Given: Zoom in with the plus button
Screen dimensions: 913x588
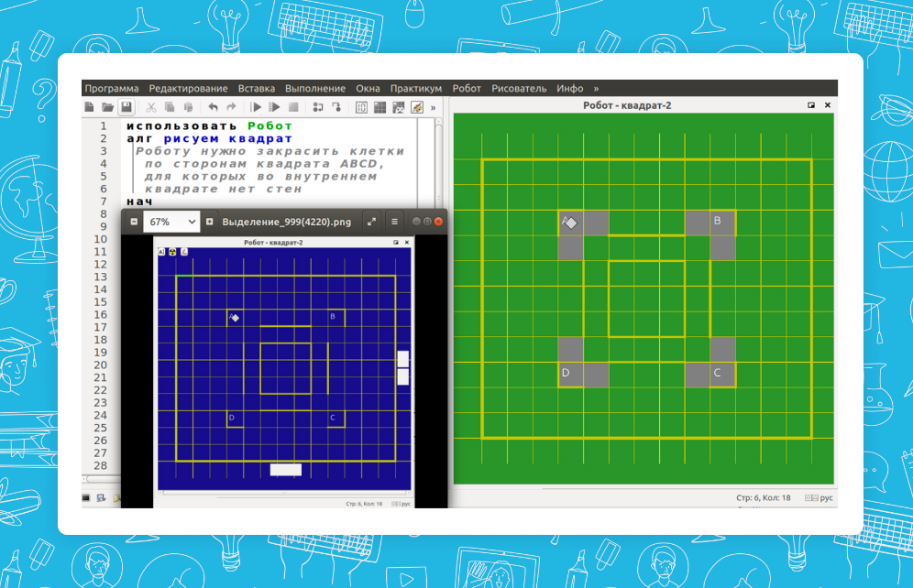Looking at the screenshot, I should click(x=210, y=222).
